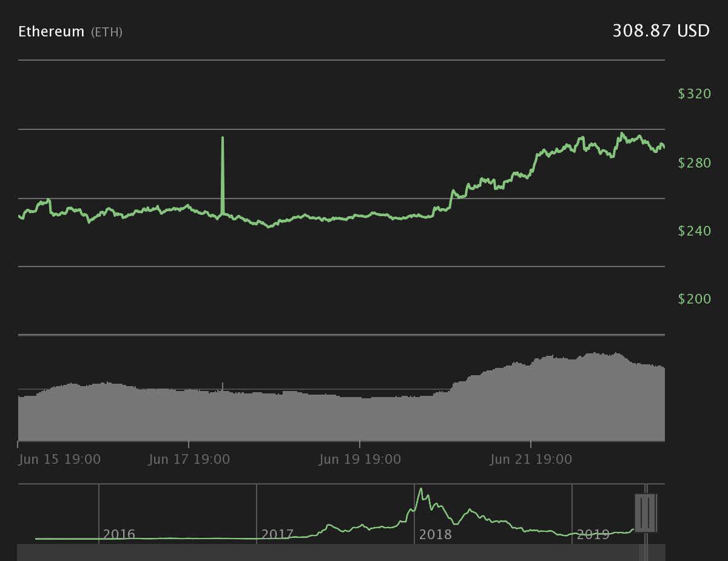Click the 2018 marker in navigator timeline
Screen dimensions: 728x561
pos(436,534)
